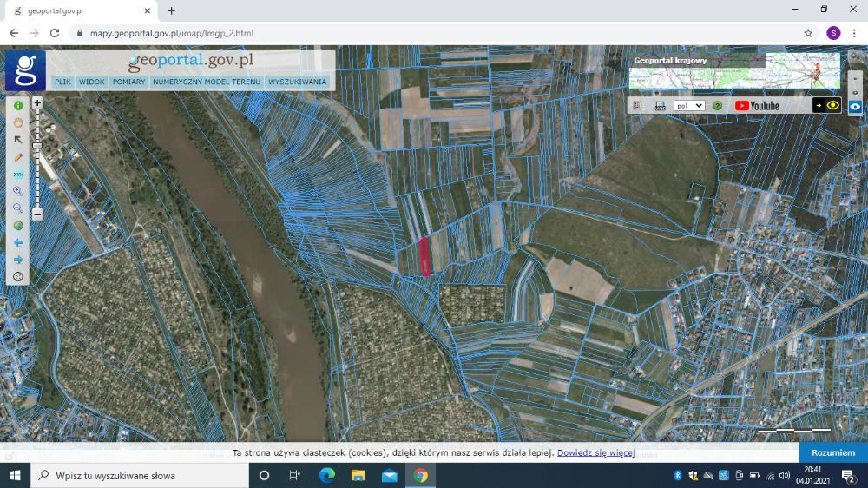Open Chrome three-dot menu
The width and height of the screenshot is (868, 488).
pyautogui.click(x=854, y=33)
